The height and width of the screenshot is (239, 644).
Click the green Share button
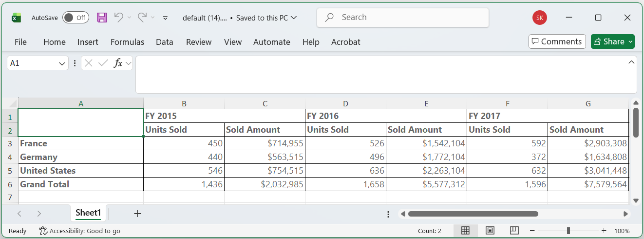point(612,41)
